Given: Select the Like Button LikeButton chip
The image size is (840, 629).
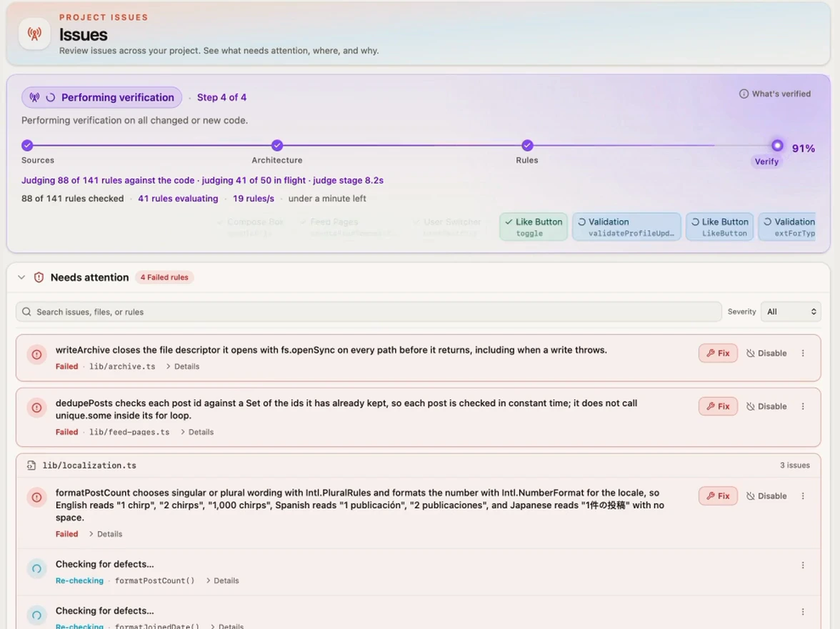Looking at the screenshot, I should tap(719, 227).
